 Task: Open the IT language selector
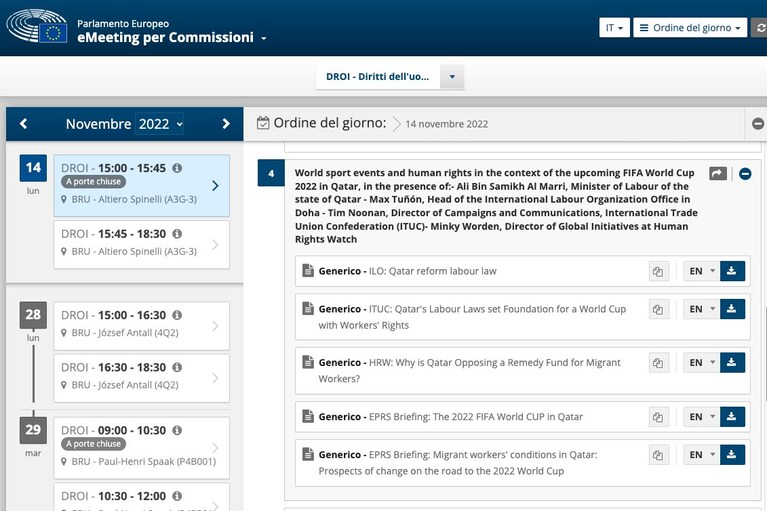coord(614,28)
